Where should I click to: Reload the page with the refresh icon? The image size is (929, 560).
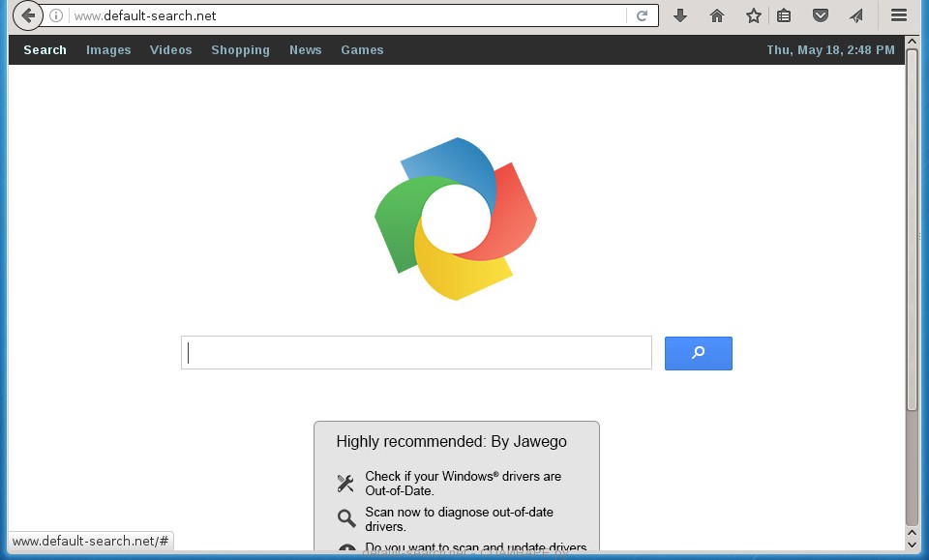641,15
